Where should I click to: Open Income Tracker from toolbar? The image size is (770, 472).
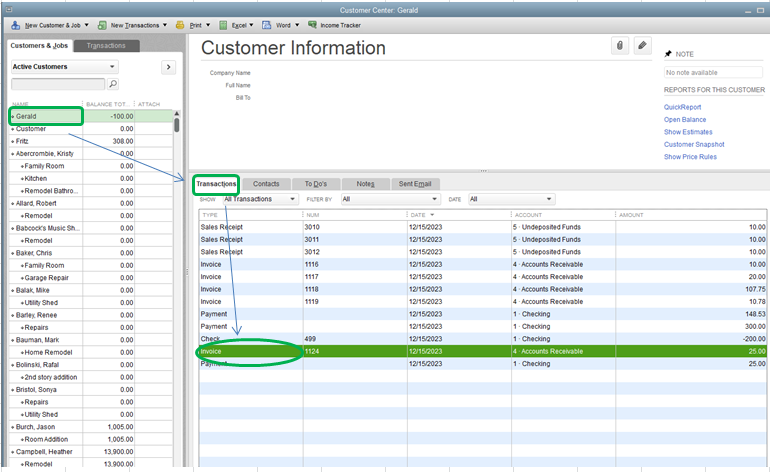point(334,25)
